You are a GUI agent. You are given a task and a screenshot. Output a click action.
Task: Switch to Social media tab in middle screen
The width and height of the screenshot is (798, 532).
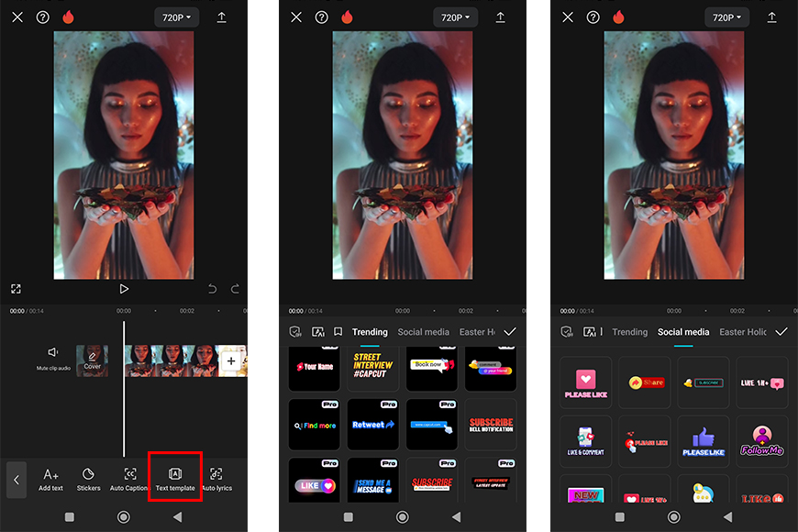click(423, 332)
